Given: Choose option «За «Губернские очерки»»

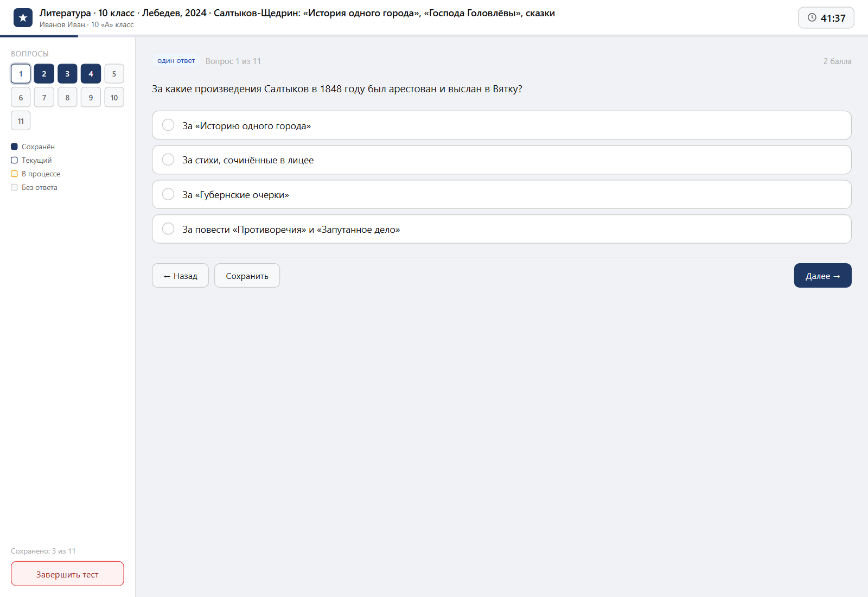Looking at the screenshot, I should click(502, 194).
